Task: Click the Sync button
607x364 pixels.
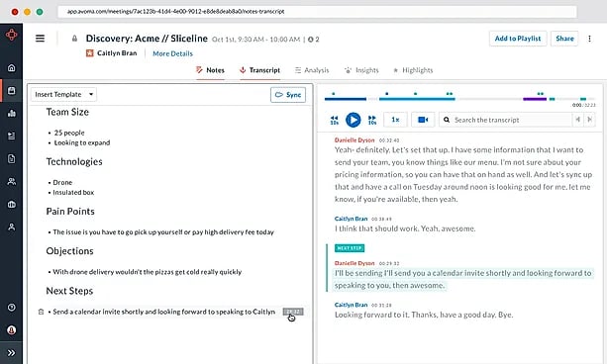Action: [288, 95]
